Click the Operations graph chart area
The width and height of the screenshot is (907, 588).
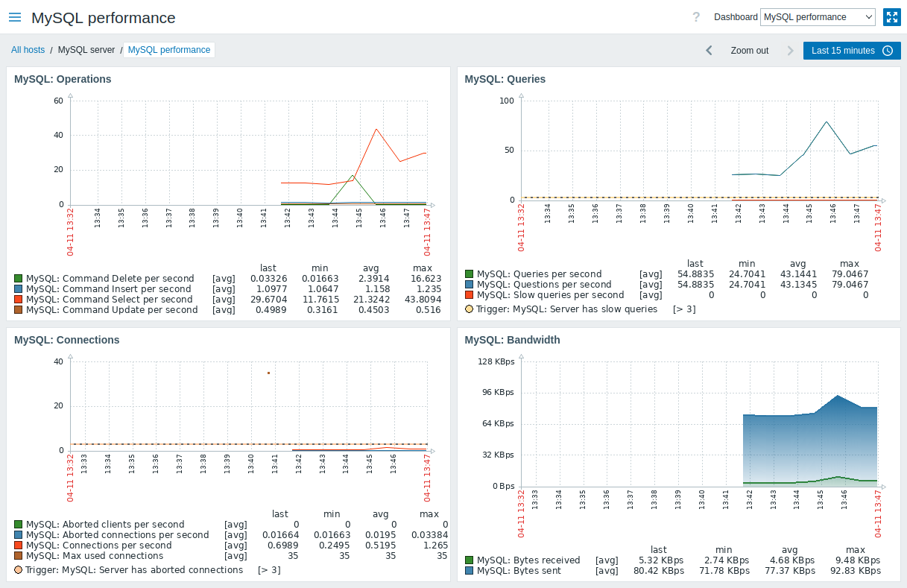[250, 152]
